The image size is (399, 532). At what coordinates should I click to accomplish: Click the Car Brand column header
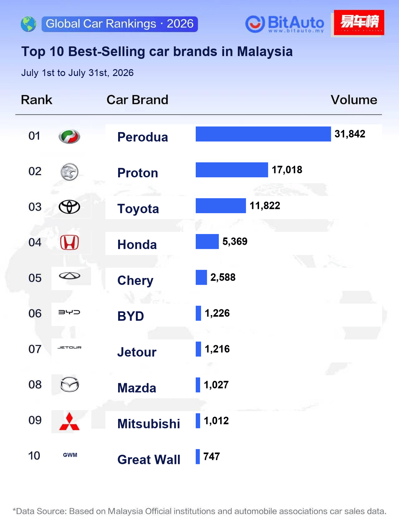tap(137, 100)
